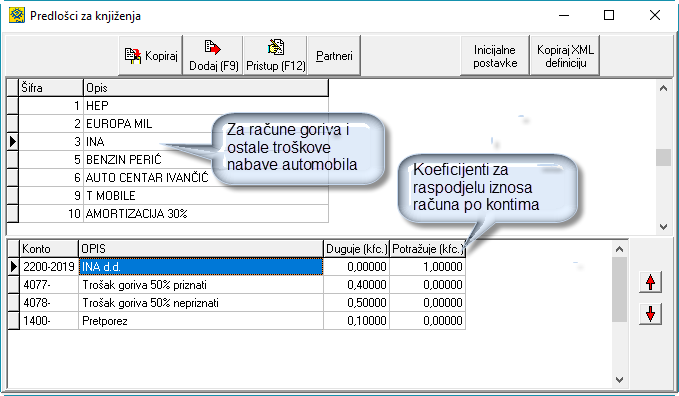
Task: Move row down with red down arrow
Action: [650, 314]
